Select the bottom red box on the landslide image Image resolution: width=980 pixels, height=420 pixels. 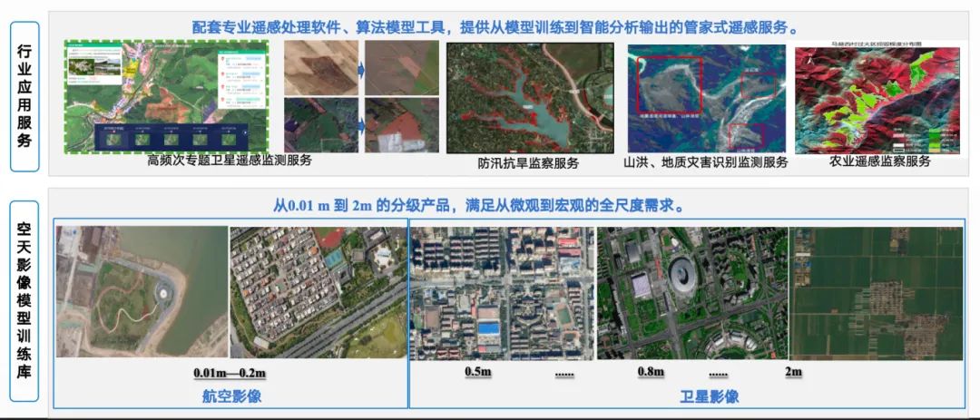(x=746, y=136)
